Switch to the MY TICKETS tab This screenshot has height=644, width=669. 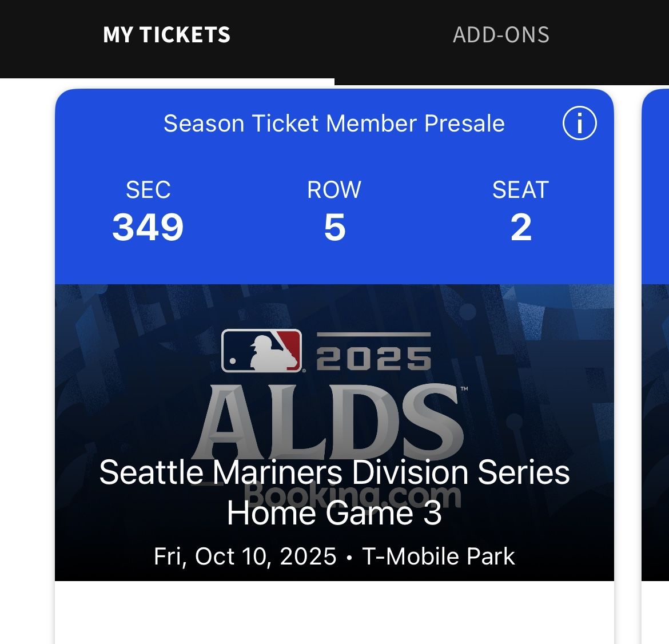coord(166,35)
